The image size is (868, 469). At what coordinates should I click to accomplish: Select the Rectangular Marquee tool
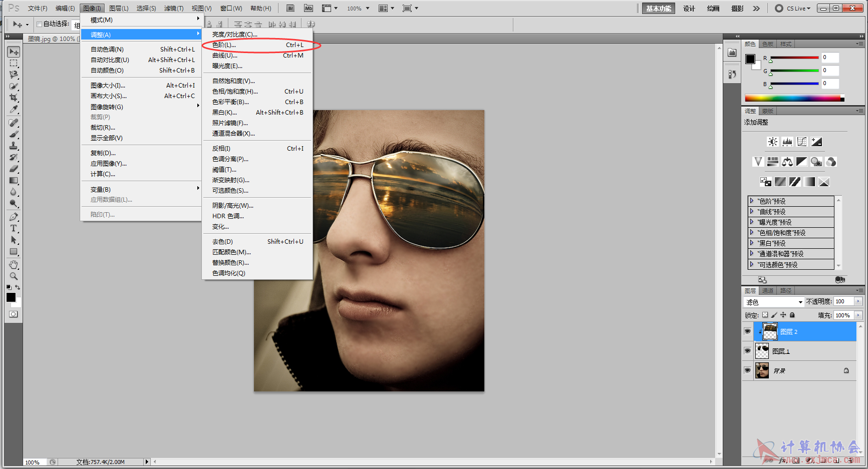coord(14,64)
